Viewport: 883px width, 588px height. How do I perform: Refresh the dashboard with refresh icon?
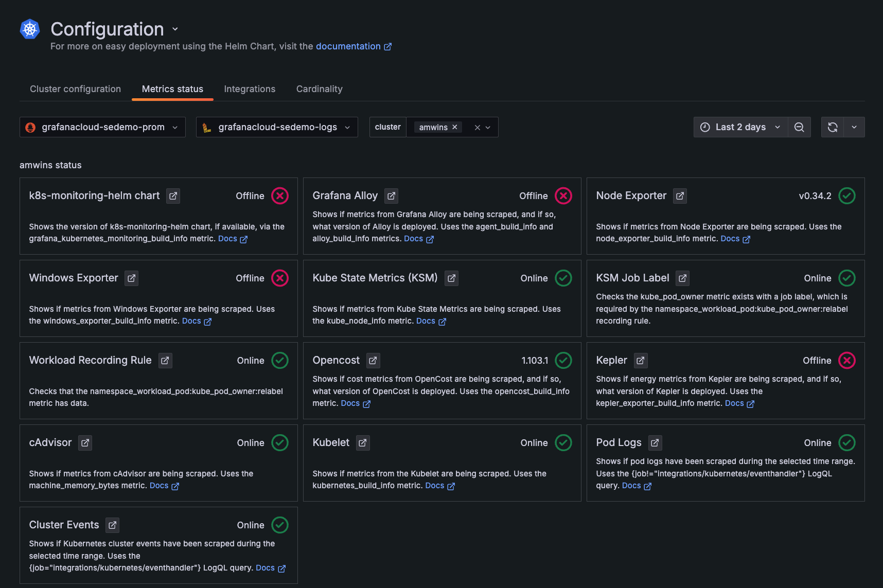(x=833, y=127)
